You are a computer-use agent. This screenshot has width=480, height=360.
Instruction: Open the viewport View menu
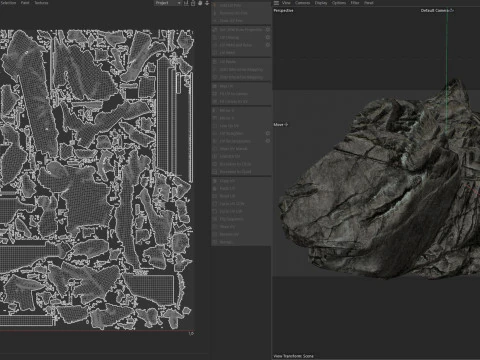click(x=286, y=3)
